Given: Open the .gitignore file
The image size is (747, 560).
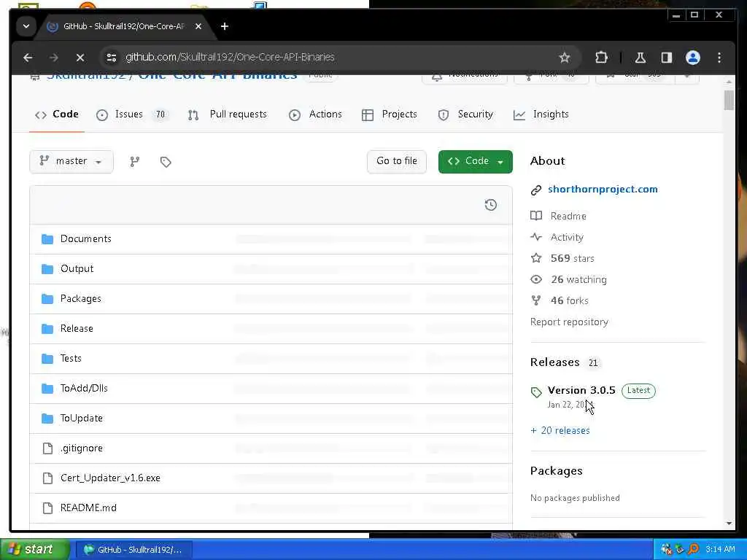Looking at the screenshot, I should [x=82, y=448].
